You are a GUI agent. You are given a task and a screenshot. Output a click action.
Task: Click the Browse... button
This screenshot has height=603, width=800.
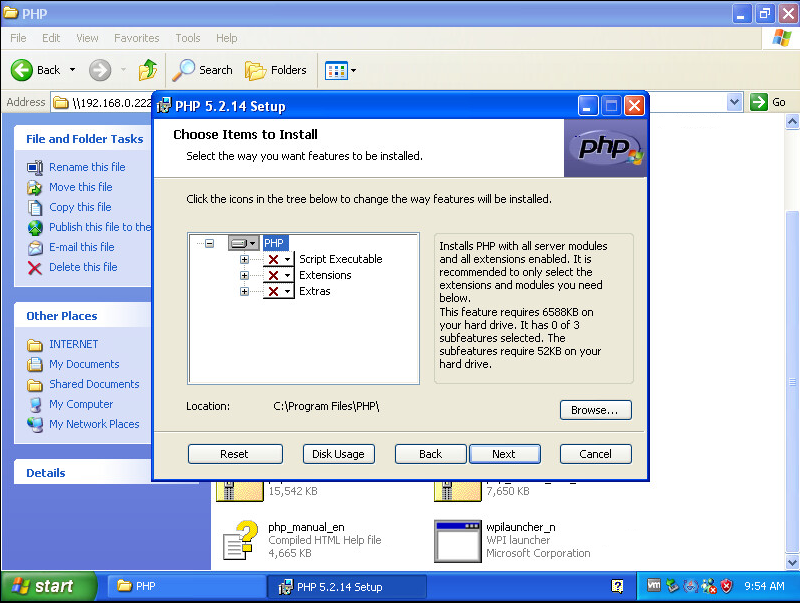point(595,410)
